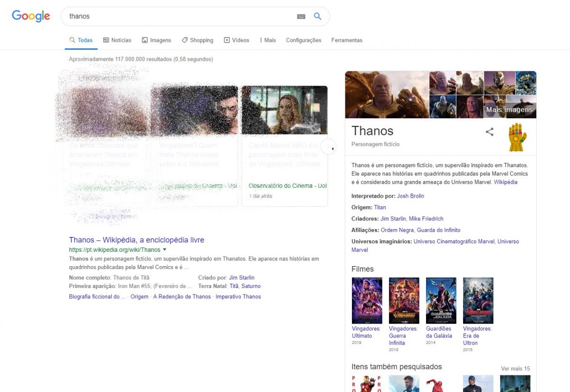Image resolution: width=570 pixels, height=392 pixels.
Task: Click the blue search magnifier icon
Action: click(x=318, y=16)
